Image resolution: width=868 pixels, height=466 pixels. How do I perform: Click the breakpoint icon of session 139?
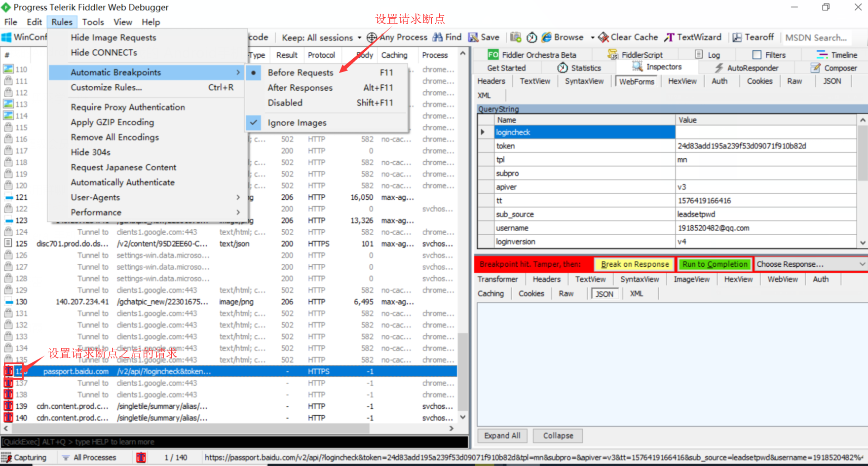coord(8,406)
